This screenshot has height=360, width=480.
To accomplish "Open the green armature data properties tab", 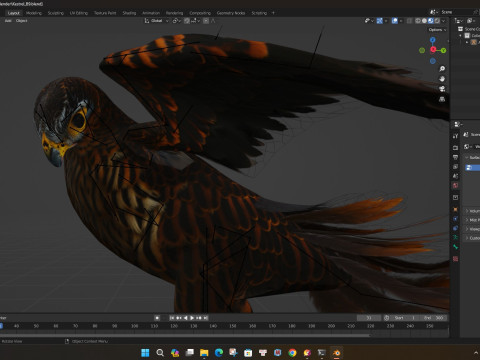I will tap(455, 237).
